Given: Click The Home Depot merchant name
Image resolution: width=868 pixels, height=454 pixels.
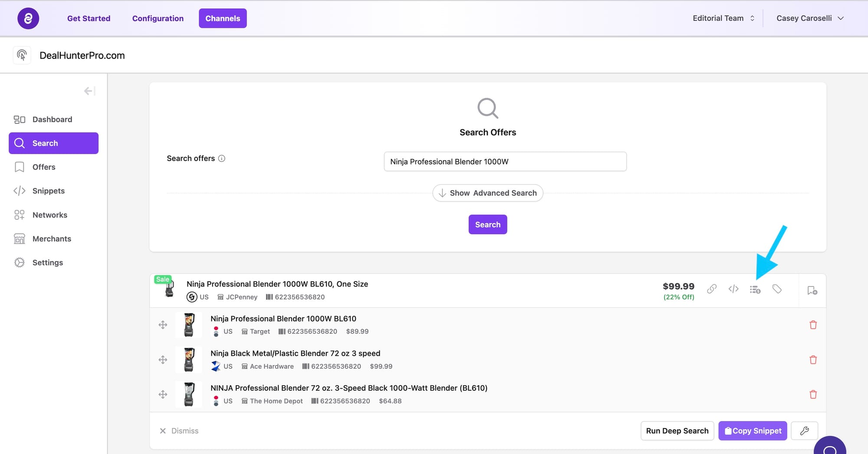Looking at the screenshot, I should point(276,401).
